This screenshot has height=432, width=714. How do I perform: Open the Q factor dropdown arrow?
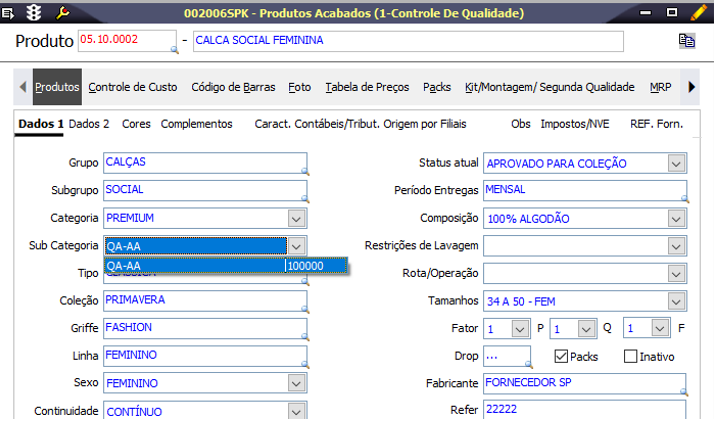point(660,328)
